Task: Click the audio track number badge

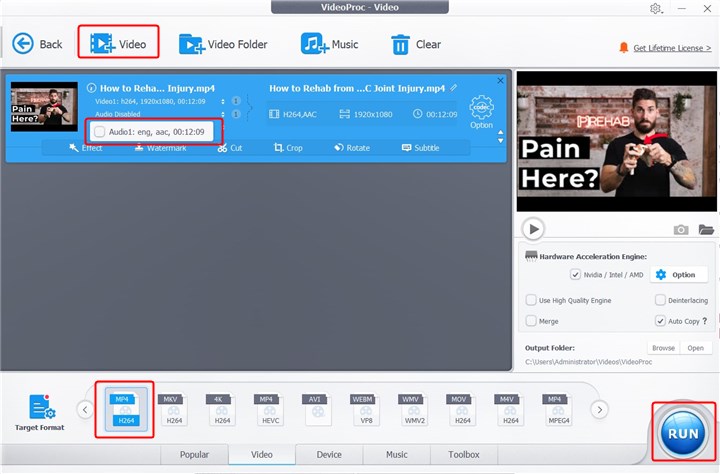Action: 236,114
